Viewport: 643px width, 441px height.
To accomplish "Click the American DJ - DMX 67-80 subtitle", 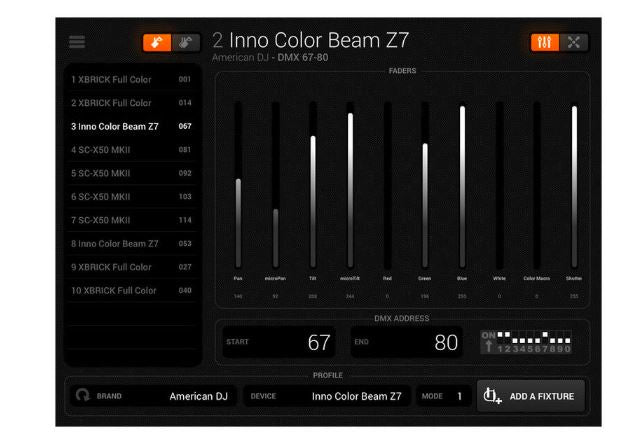I will tap(270, 57).
